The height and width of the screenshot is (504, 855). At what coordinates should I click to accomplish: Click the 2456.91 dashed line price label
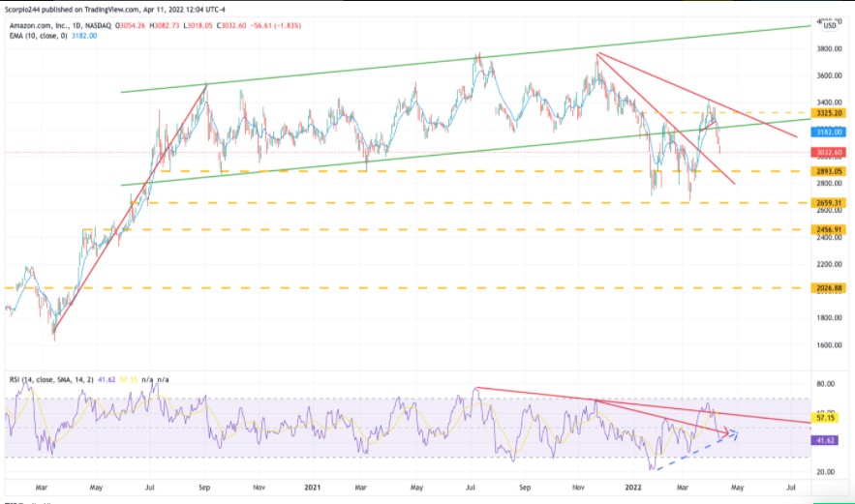pyautogui.click(x=828, y=230)
